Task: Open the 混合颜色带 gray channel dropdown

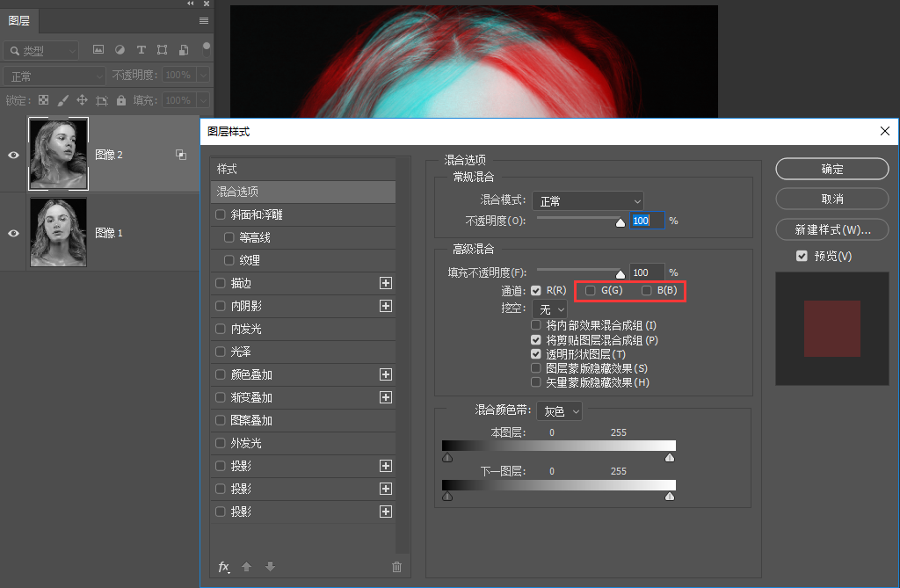Action: (559, 410)
